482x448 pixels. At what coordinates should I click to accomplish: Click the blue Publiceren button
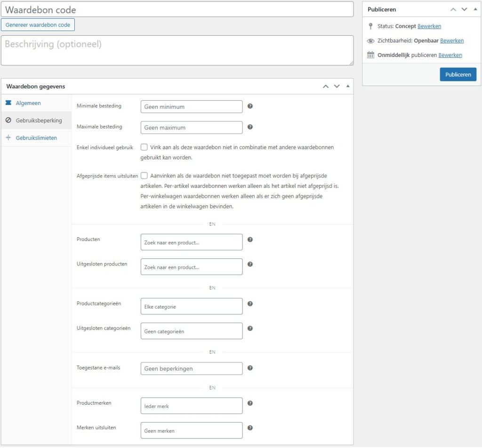pyautogui.click(x=458, y=74)
